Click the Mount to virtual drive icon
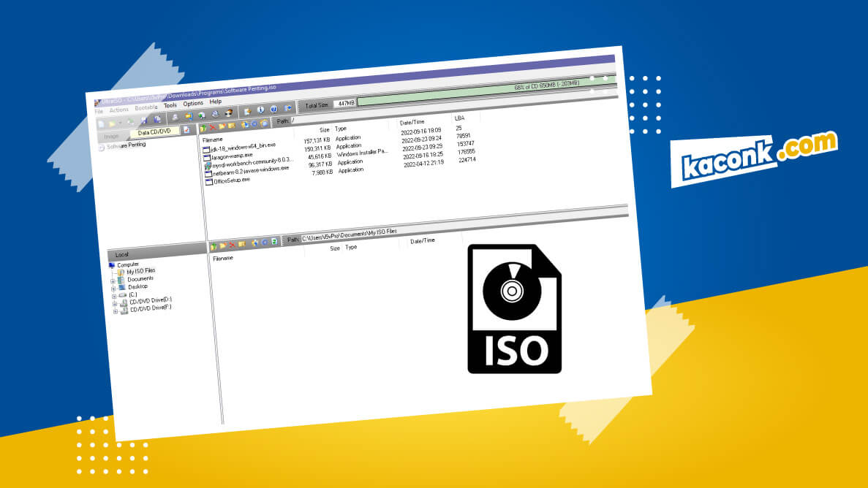Screen dimensions: 868x488 coord(215,114)
